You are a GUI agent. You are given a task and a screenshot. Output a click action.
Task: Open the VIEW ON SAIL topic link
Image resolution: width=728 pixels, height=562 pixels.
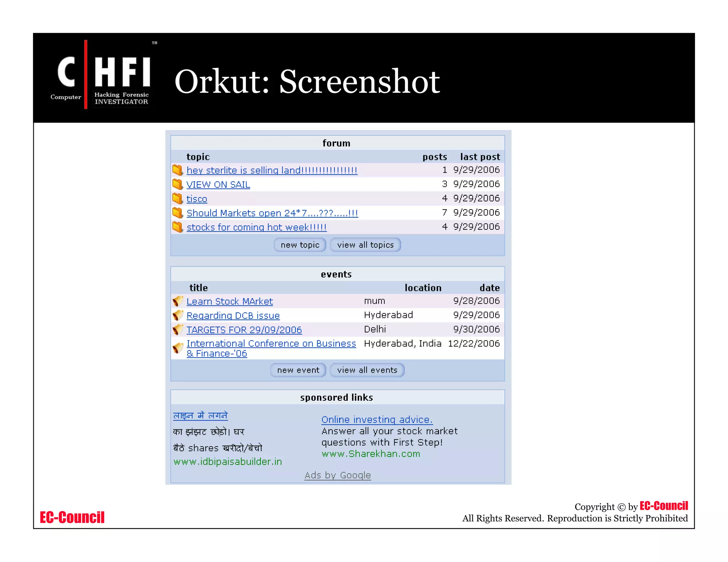coord(218,185)
